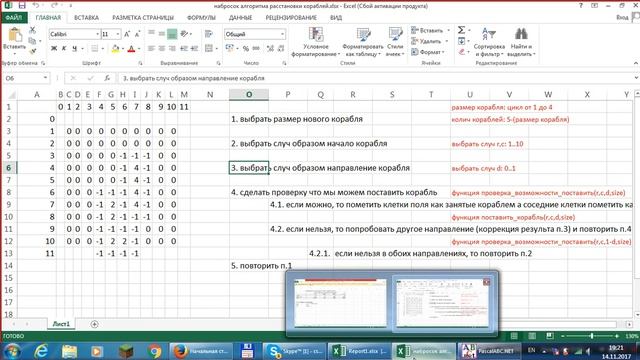Click the formula bar text field
The height and width of the screenshot is (360, 640).
[x=376, y=78]
